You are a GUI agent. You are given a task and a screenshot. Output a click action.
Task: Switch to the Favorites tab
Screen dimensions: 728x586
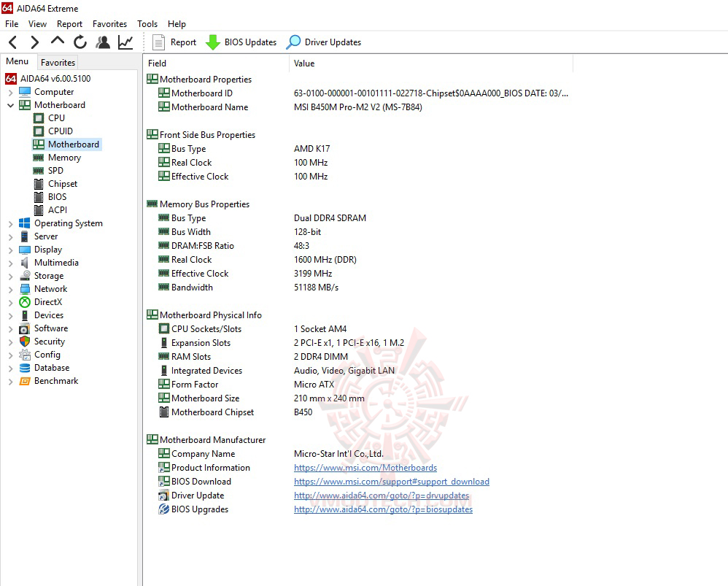[x=57, y=62]
